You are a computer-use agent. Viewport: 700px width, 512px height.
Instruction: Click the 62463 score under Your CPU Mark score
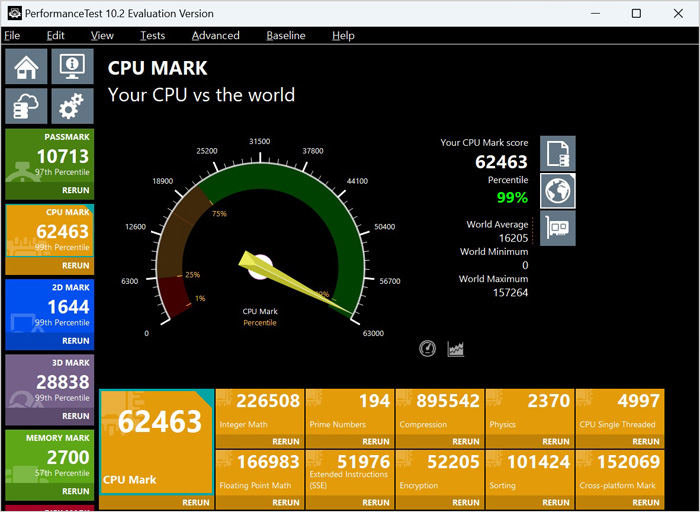501,162
